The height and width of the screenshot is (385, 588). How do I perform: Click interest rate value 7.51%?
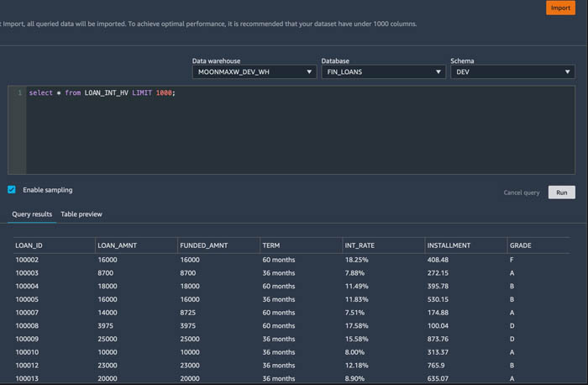[x=354, y=313]
